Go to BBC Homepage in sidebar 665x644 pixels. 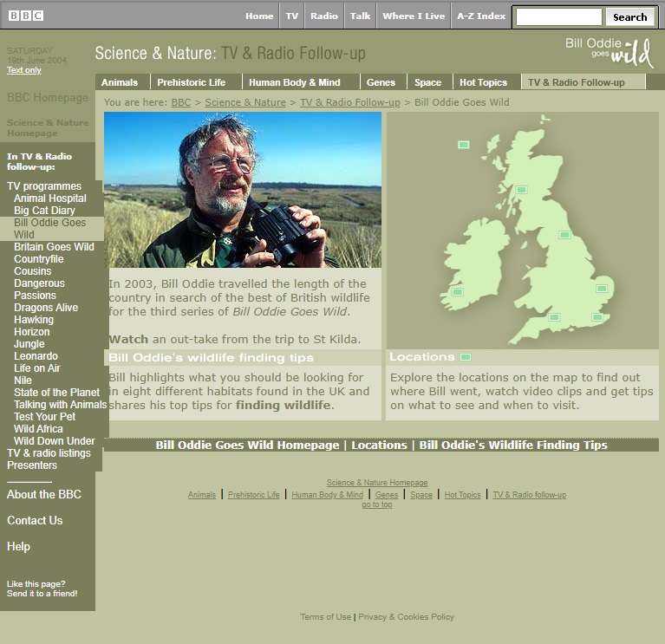48,98
